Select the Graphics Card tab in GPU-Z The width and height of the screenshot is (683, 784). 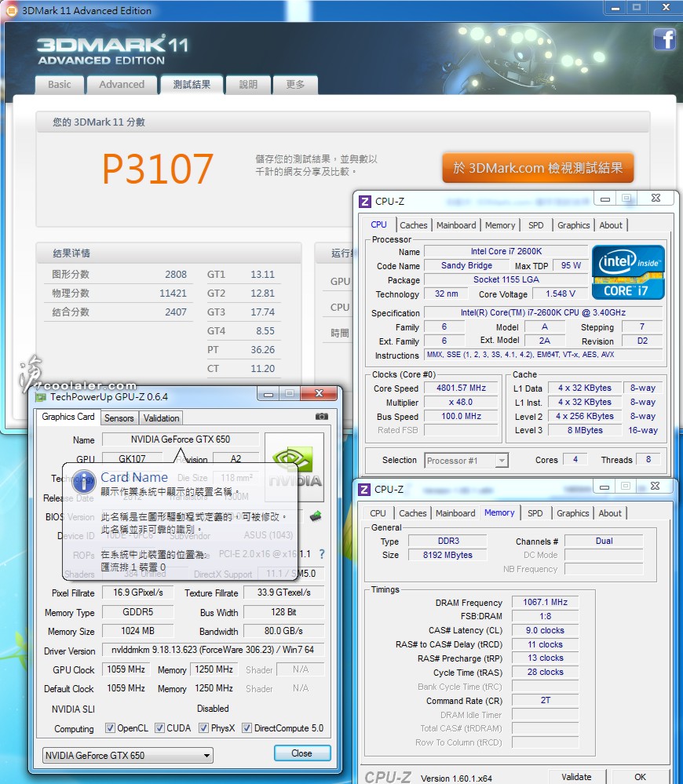pos(68,417)
